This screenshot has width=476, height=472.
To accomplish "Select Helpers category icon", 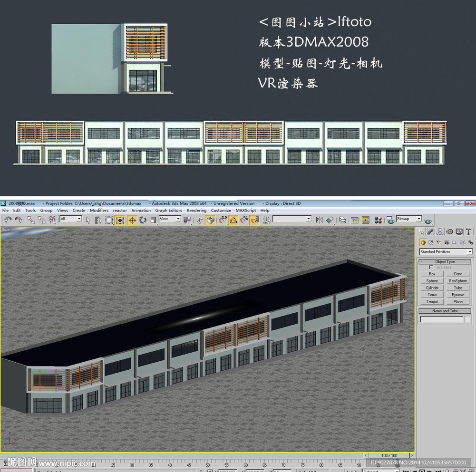I will click(455, 242).
